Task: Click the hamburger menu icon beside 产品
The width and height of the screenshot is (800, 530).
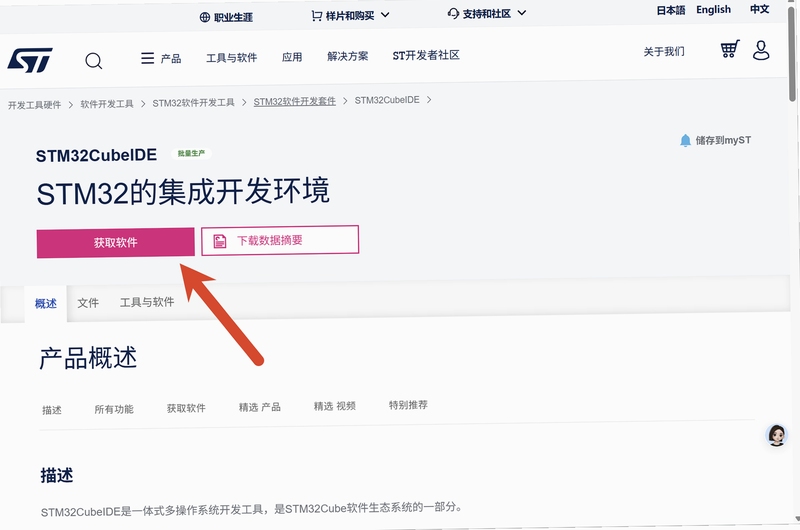Action: (147, 58)
